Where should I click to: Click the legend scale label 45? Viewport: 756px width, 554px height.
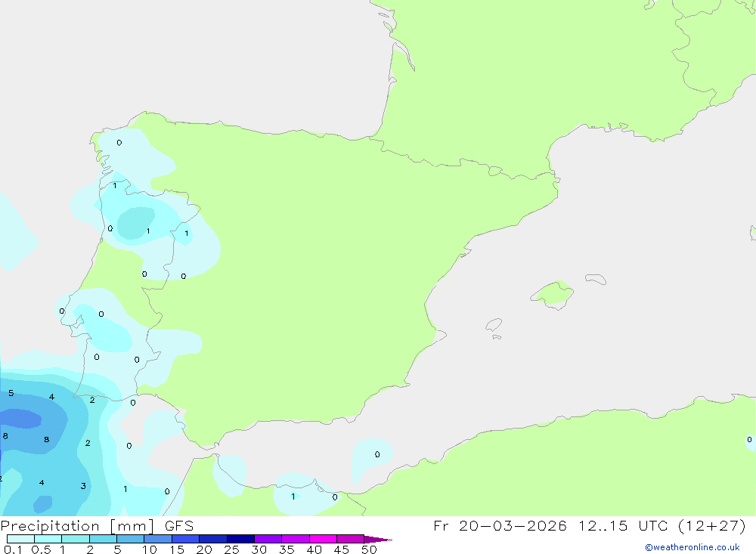(342, 549)
